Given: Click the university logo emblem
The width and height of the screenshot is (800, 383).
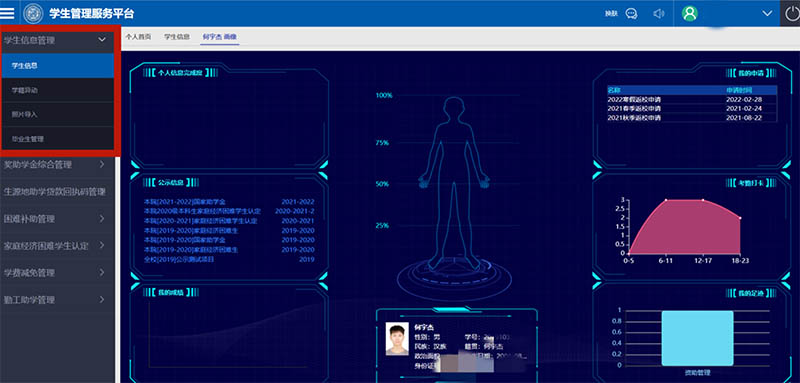Looking at the screenshot, I should pyautogui.click(x=34, y=13).
